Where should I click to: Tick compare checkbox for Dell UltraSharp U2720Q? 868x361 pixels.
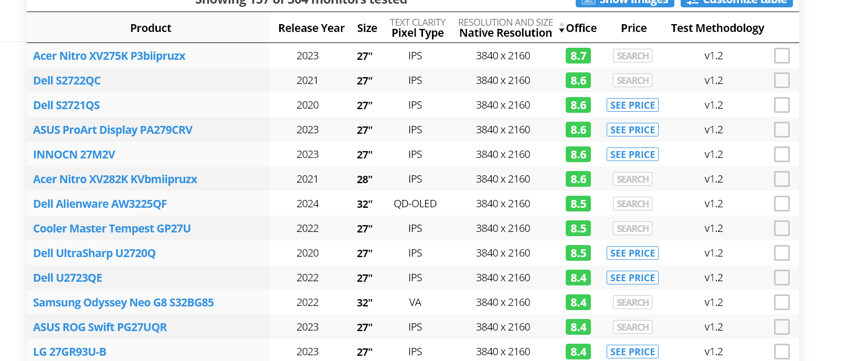[782, 253]
